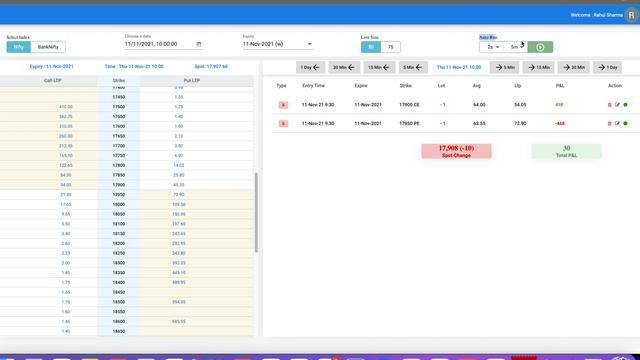
Task: Click the Welcome Rahul Sharma text
Action: tap(597, 15)
